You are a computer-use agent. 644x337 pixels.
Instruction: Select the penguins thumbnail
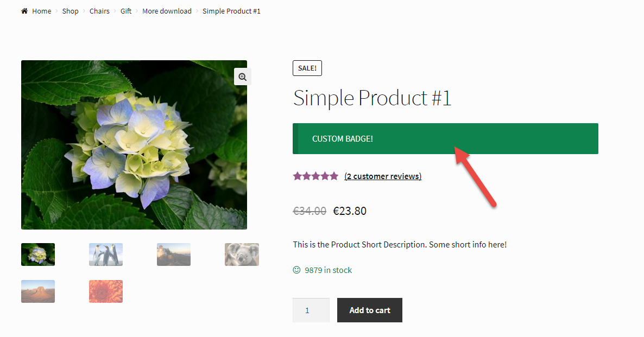coord(106,255)
